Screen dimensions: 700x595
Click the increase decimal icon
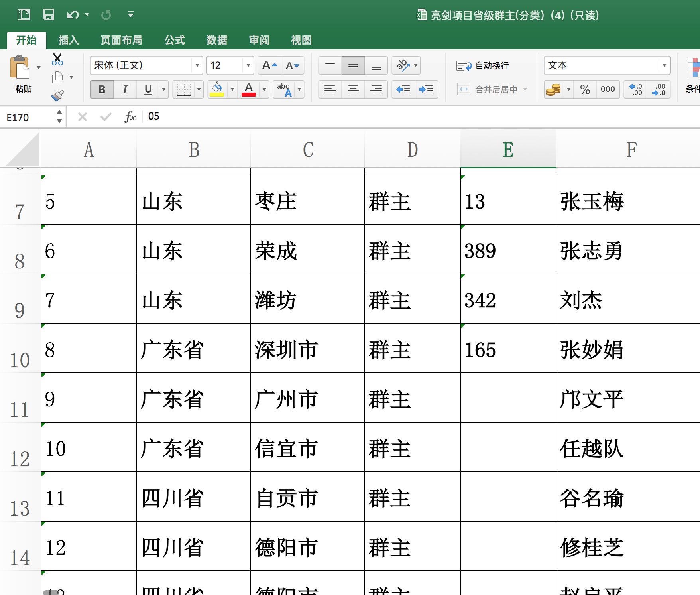[x=635, y=89]
